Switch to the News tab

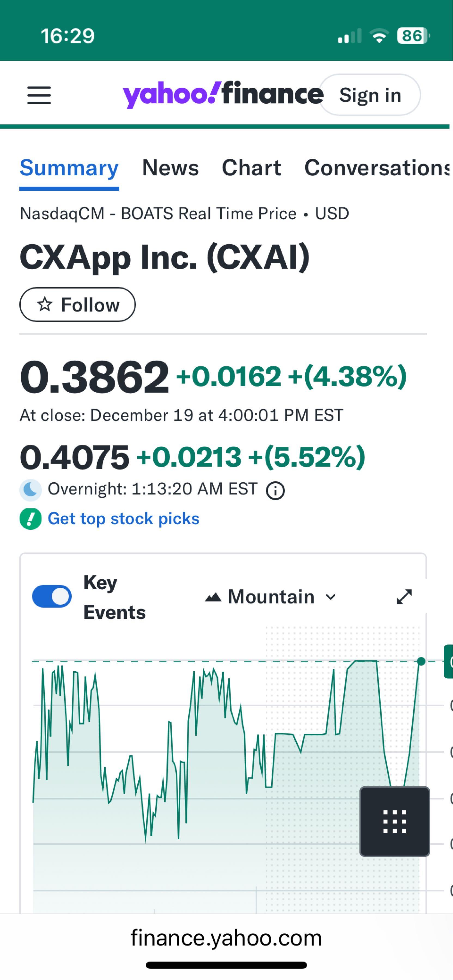point(170,168)
